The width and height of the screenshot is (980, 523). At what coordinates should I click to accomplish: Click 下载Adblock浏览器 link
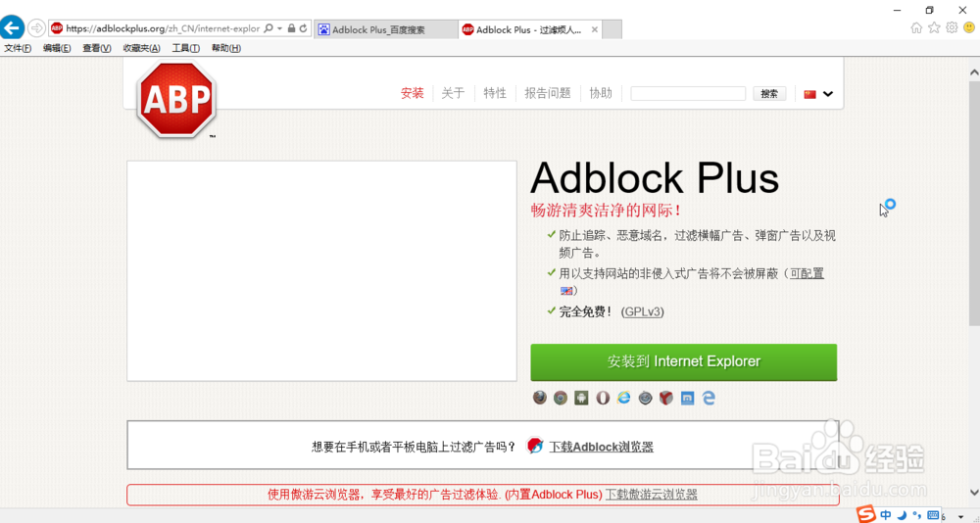click(602, 447)
